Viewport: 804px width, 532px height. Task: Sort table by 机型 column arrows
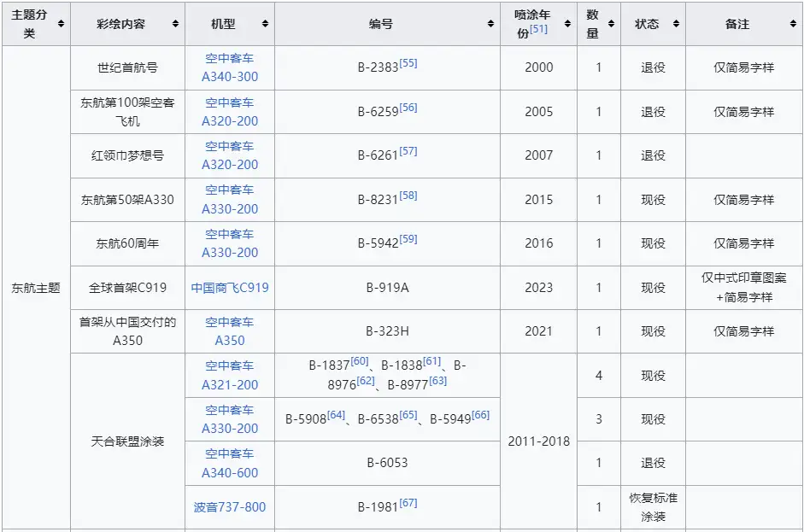coord(265,24)
